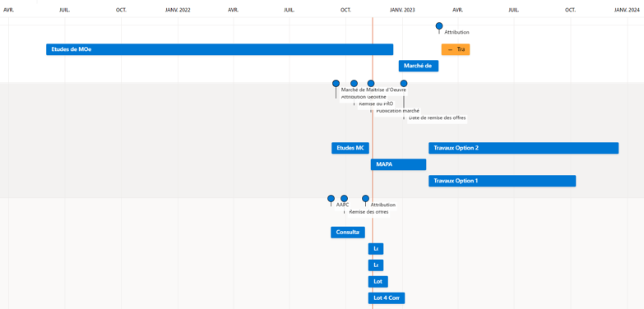The image size is (644, 309).
Task: Click the Remise des offres milestone pin
Action: (x=344, y=199)
